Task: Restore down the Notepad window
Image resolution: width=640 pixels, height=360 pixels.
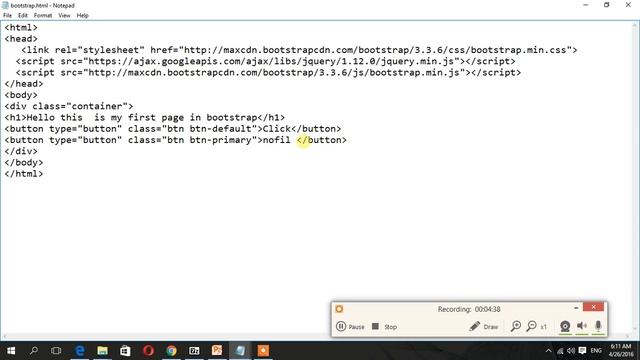Action: 607,5
